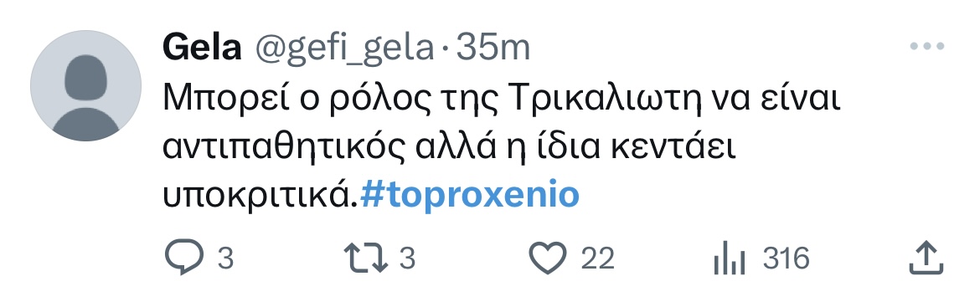Open the reply speech bubble icon
Image resolution: width=980 pixels, height=307 pixels.
click(183, 258)
